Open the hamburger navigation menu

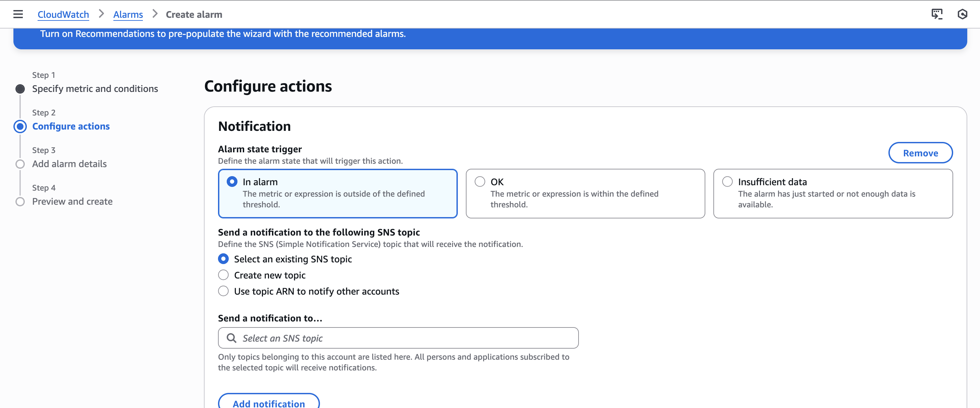[x=18, y=14]
